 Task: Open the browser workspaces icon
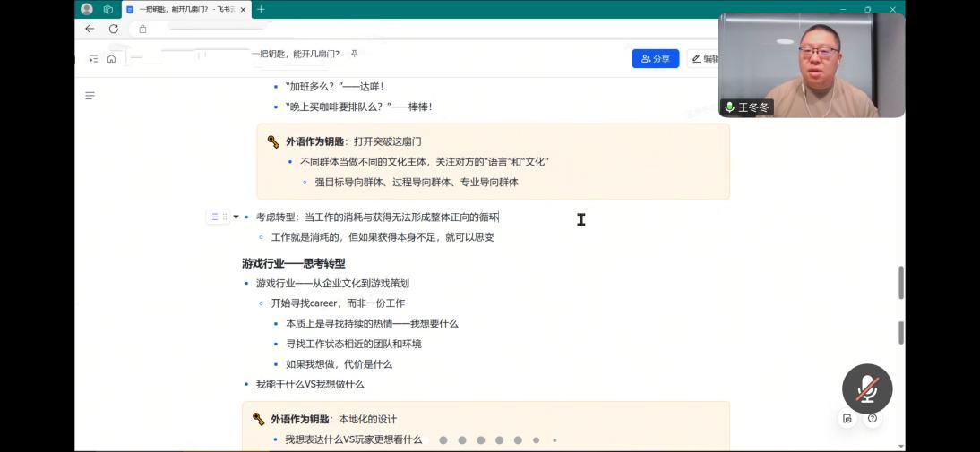[x=108, y=9]
